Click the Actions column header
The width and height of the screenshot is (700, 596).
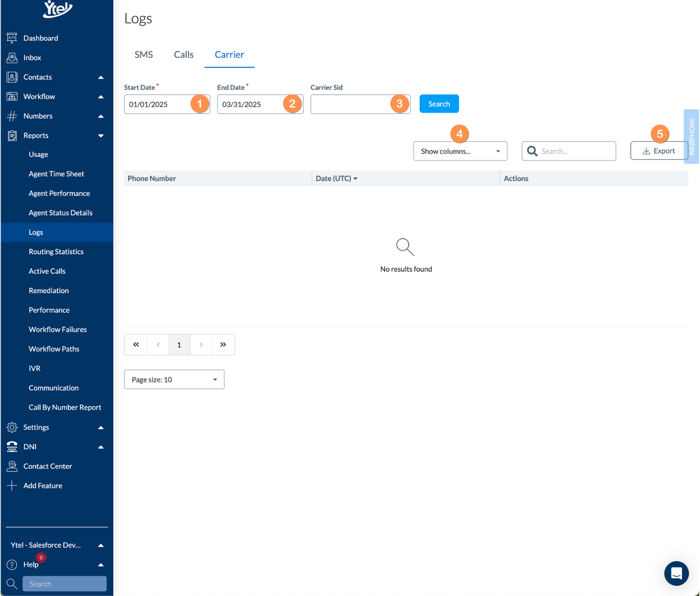click(594, 178)
